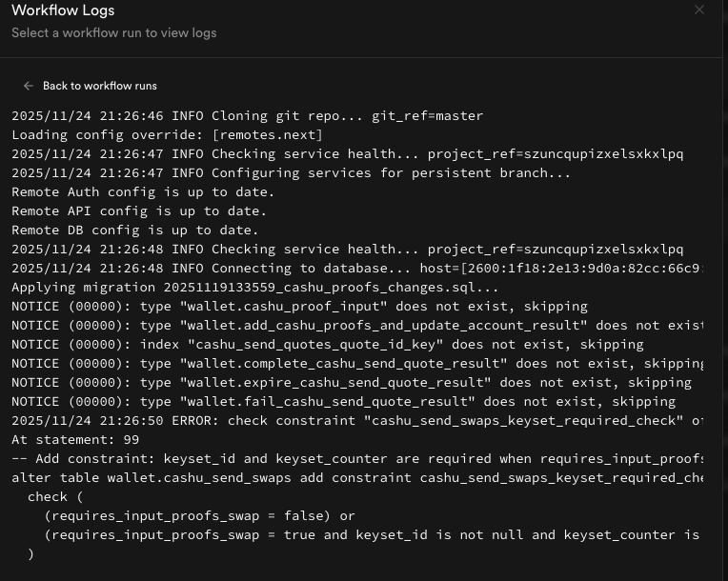Click the ERROR check constraint log line
Image resolution: width=728 pixels, height=581 pixels.
357,421
